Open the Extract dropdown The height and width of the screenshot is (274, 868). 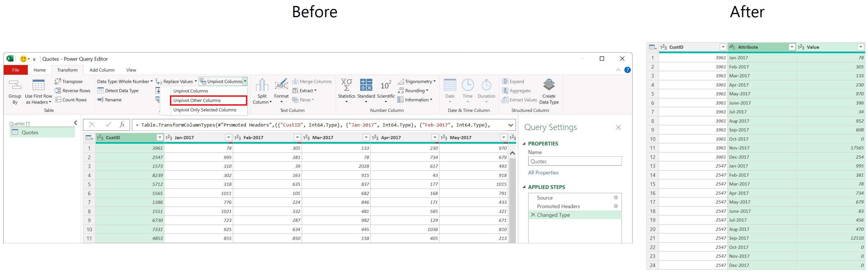click(304, 90)
